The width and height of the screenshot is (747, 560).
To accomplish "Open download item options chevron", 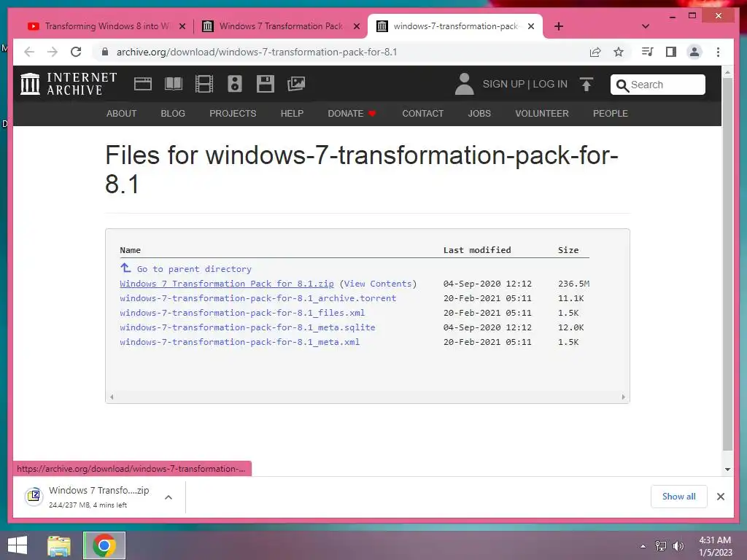I will pos(169,497).
